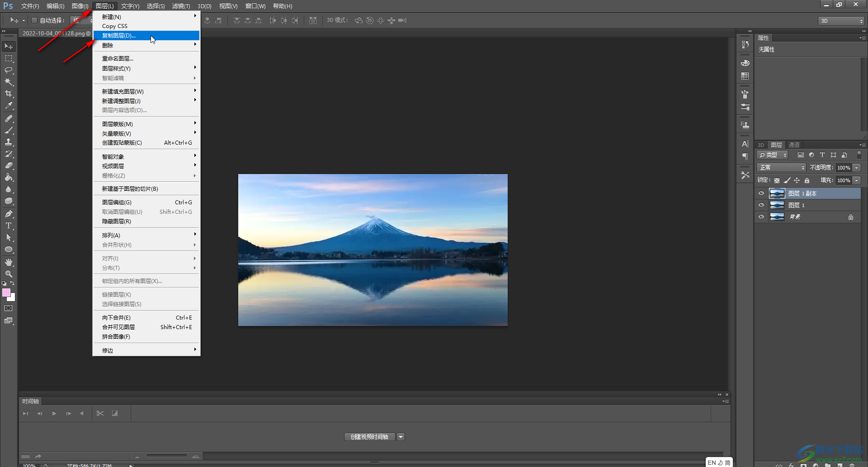Select the Crop tool

tap(9, 94)
